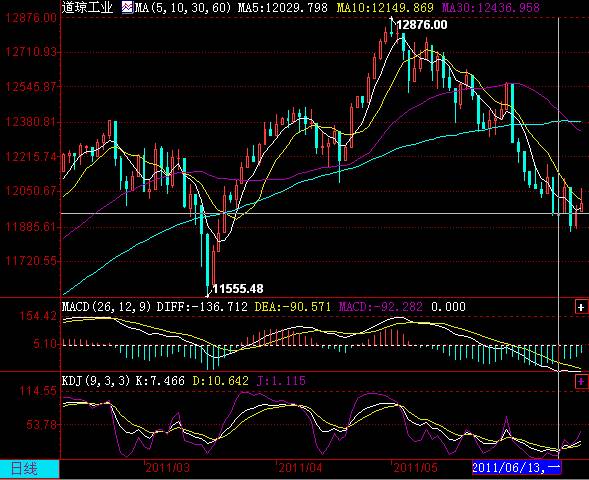
Task: Select the 11555.48 low price marker
Action: pyautogui.click(x=238, y=288)
